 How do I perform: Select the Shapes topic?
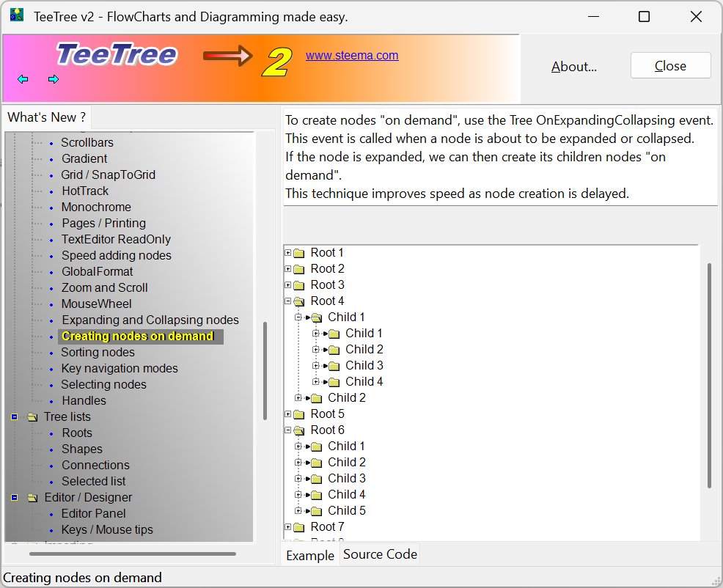[82, 449]
